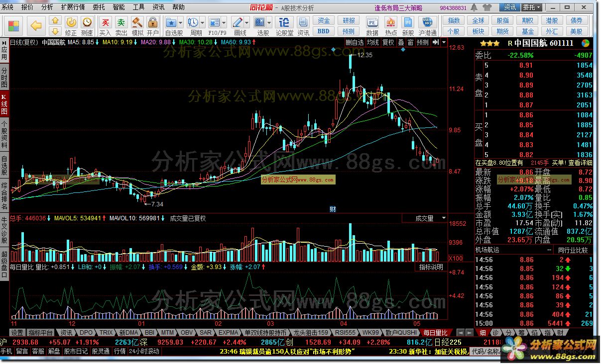
Task: Open the 全球 global markets button
Action: click(478, 21)
